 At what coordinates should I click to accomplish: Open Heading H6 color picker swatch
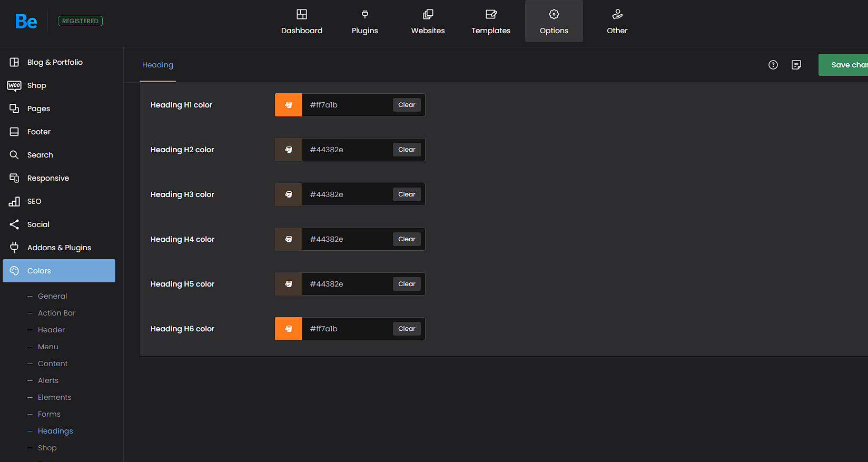pos(289,329)
